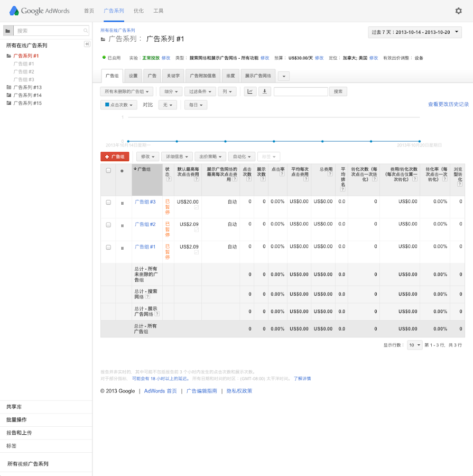The height and width of the screenshot is (476, 473).
Task: Tick the checkbox for 广告组 #1 row
Action: coord(108,247)
